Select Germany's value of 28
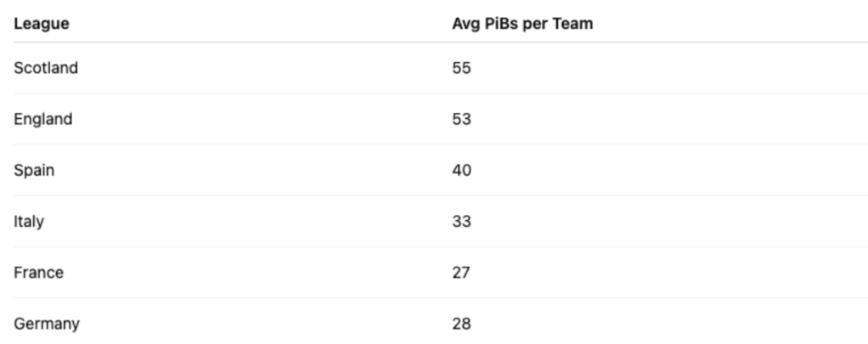This screenshot has height=344, width=868. [x=461, y=324]
